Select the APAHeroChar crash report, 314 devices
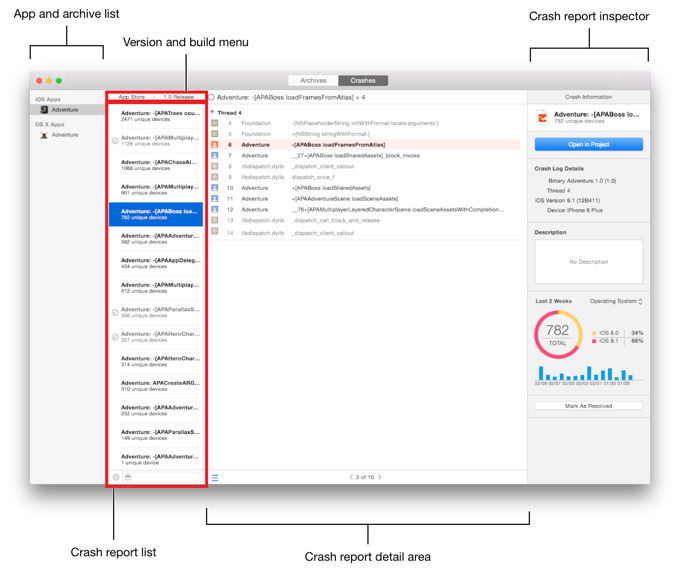Viewport: 680px width, 570px height. (x=156, y=361)
